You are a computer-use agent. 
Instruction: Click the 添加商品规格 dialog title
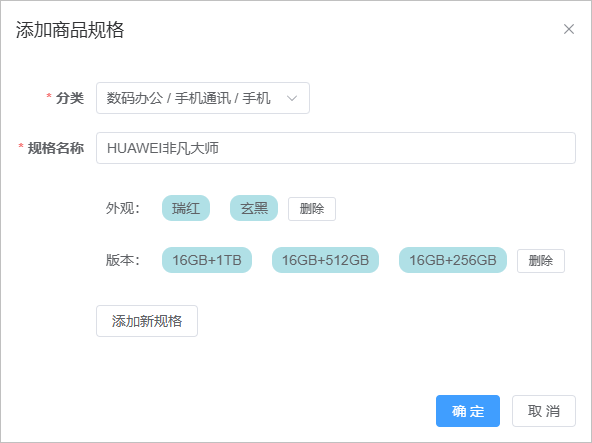pos(70,30)
